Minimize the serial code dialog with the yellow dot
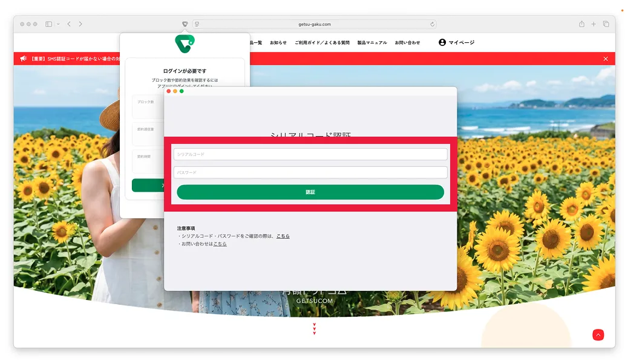The height and width of the screenshot is (364, 625). 175,91
